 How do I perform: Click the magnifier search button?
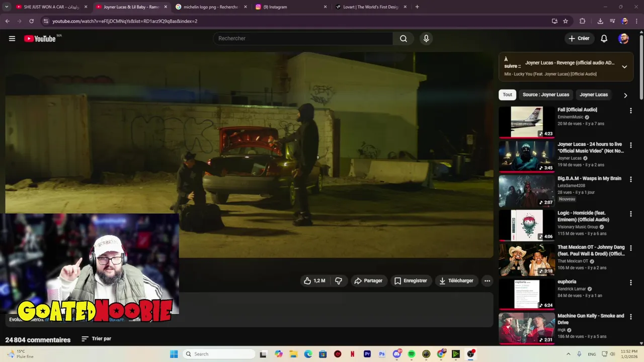[404, 39]
